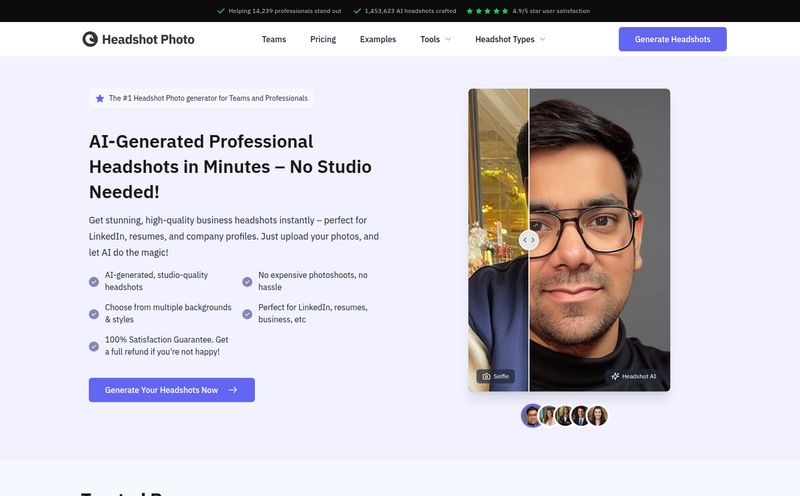Click the star icon beside #1 Headshot Photo generator
The image size is (800, 496).
pos(100,98)
